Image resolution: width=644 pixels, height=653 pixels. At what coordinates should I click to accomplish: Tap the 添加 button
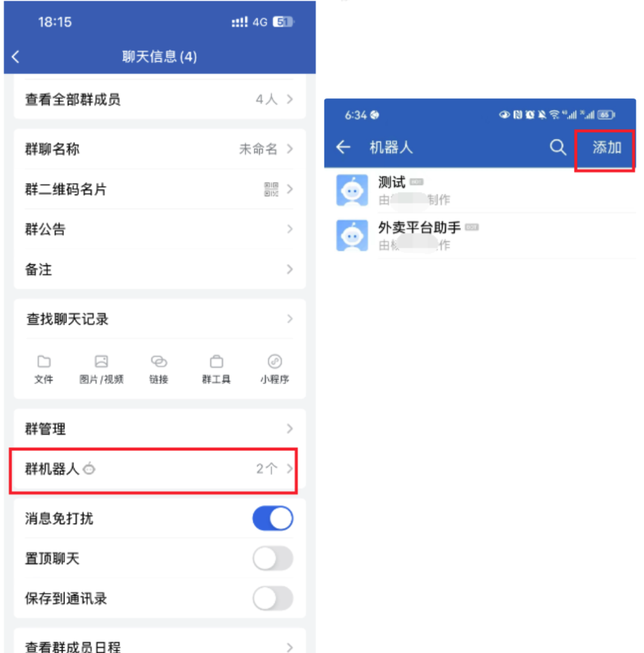606,148
